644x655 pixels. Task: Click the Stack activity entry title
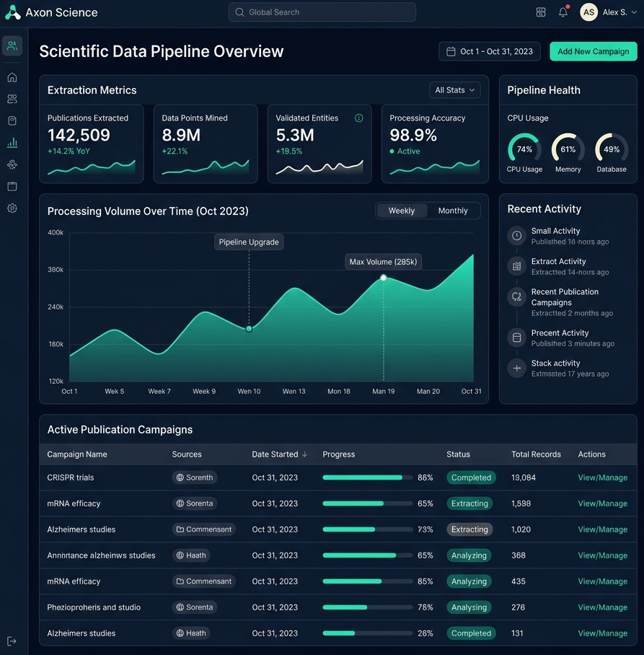click(x=555, y=363)
